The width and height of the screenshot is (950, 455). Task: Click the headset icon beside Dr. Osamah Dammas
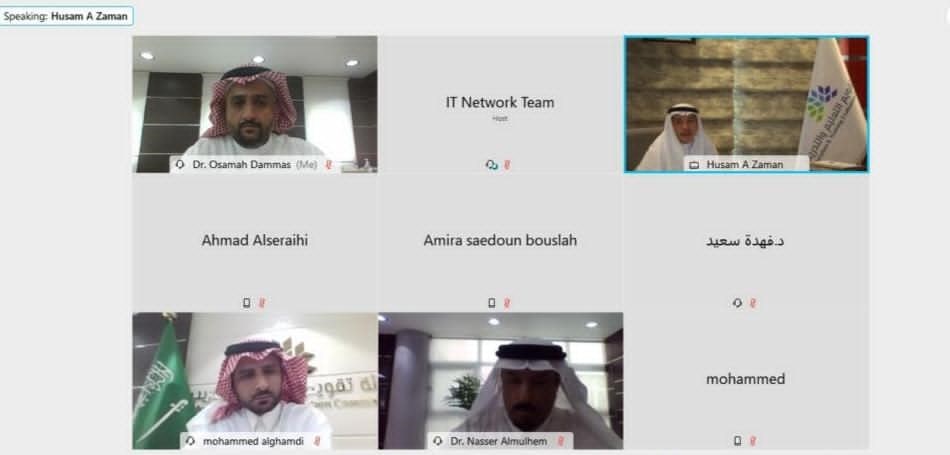pyautogui.click(x=180, y=164)
